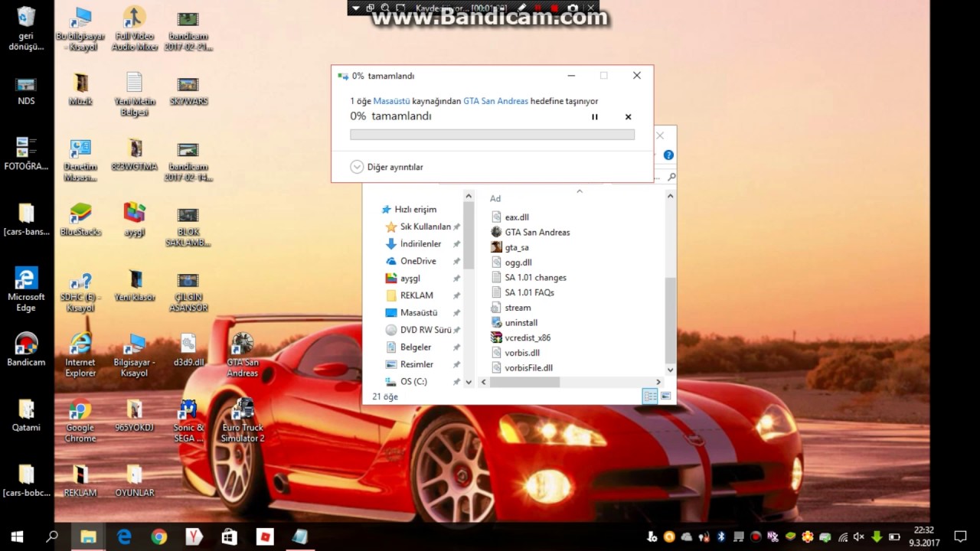The height and width of the screenshot is (551, 980).
Task: Select GTA San Andreas file in Explorer list
Action: (x=531, y=232)
